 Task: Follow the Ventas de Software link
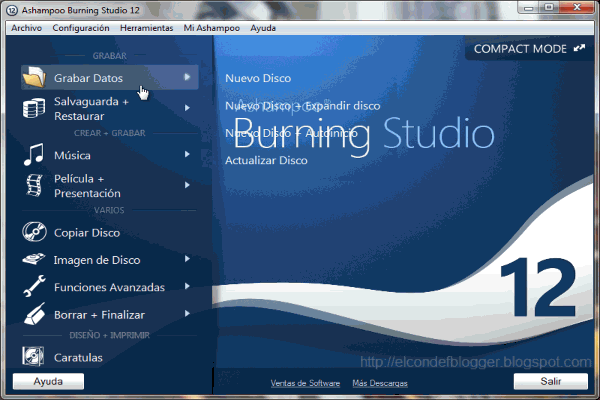tap(305, 383)
